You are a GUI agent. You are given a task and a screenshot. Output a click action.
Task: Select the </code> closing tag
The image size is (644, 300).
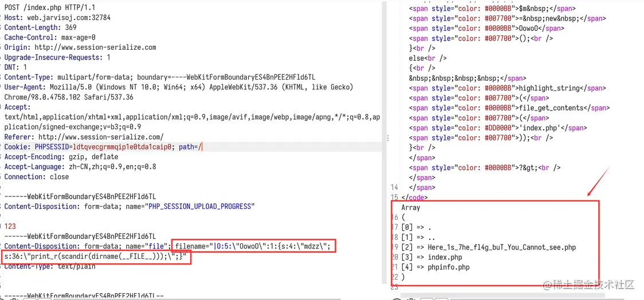[x=414, y=198]
